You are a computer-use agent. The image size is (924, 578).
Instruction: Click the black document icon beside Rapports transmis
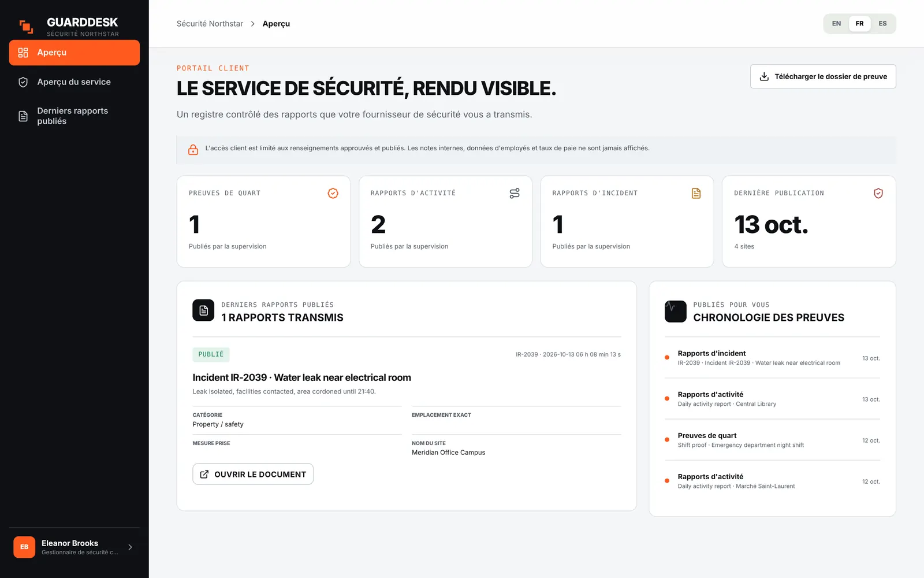point(203,310)
